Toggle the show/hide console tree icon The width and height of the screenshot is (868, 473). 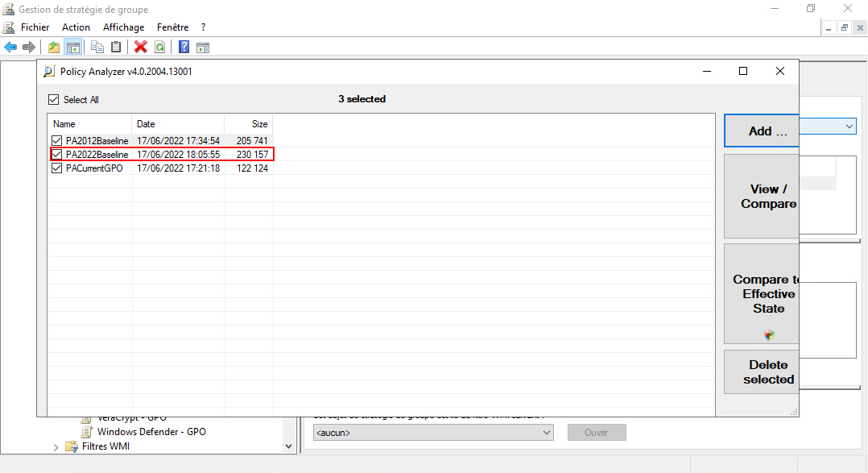click(x=72, y=48)
